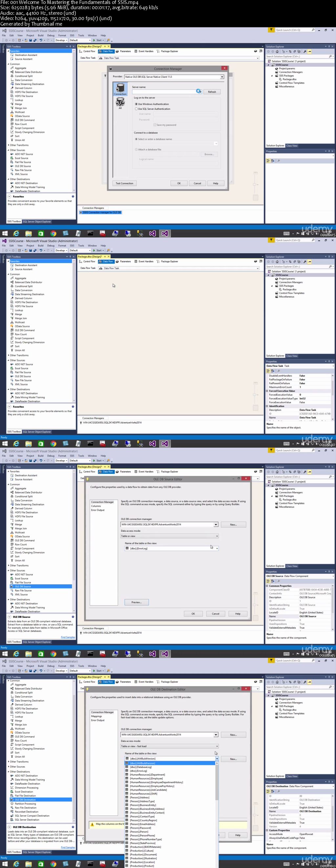Switch to the Parameters tab above Connection Manager dialog
The width and height of the screenshot is (336, 868).
tap(123, 51)
